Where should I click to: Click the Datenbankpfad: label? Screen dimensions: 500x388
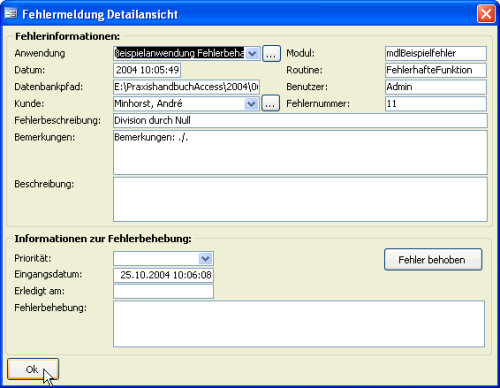coord(49,87)
